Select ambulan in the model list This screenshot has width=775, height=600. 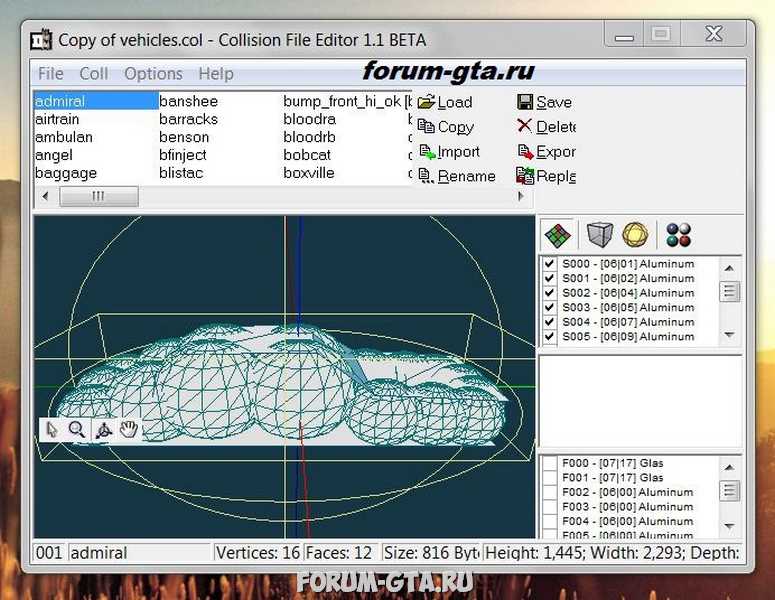click(x=64, y=137)
